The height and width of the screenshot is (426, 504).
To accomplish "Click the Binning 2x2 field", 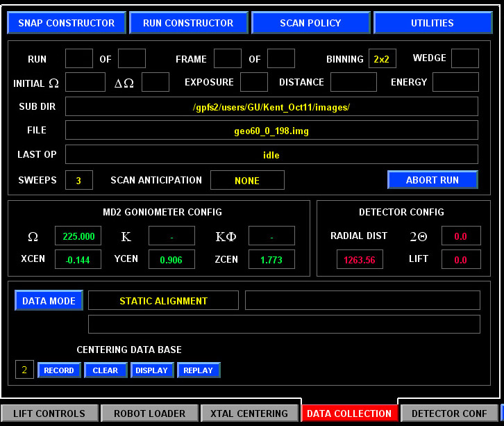I will point(382,59).
